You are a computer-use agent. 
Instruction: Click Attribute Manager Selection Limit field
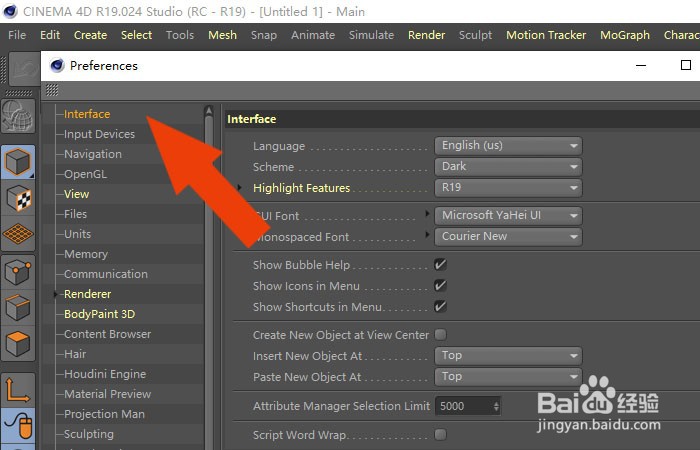[x=468, y=406]
